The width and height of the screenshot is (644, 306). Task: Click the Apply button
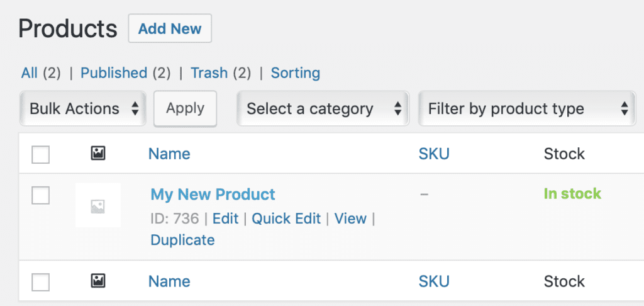(x=185, y=108)
